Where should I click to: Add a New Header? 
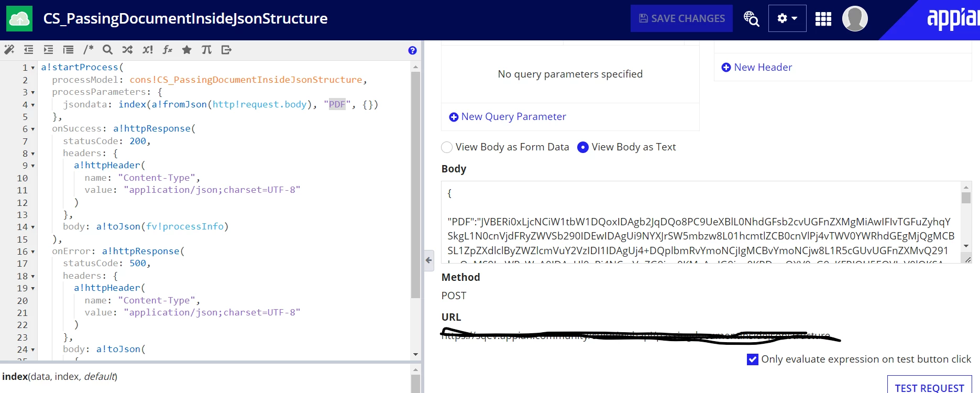[x=757, y=67]
